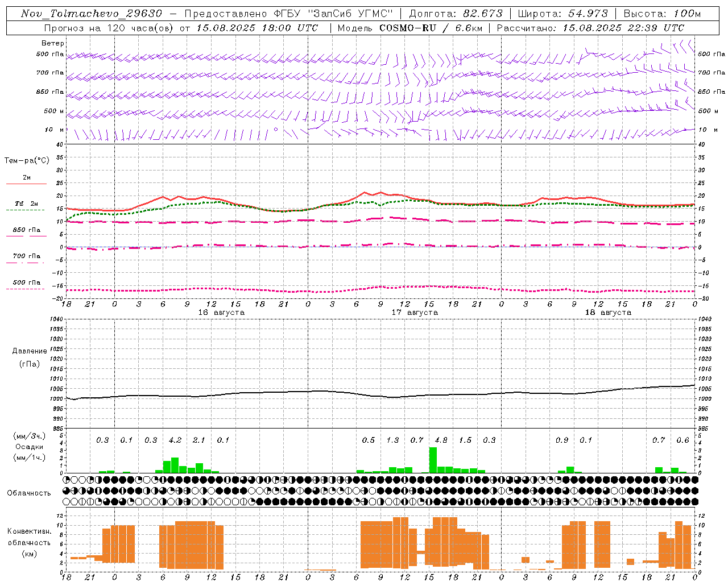Click the 2.1 precipitation total

pos(199,440)
